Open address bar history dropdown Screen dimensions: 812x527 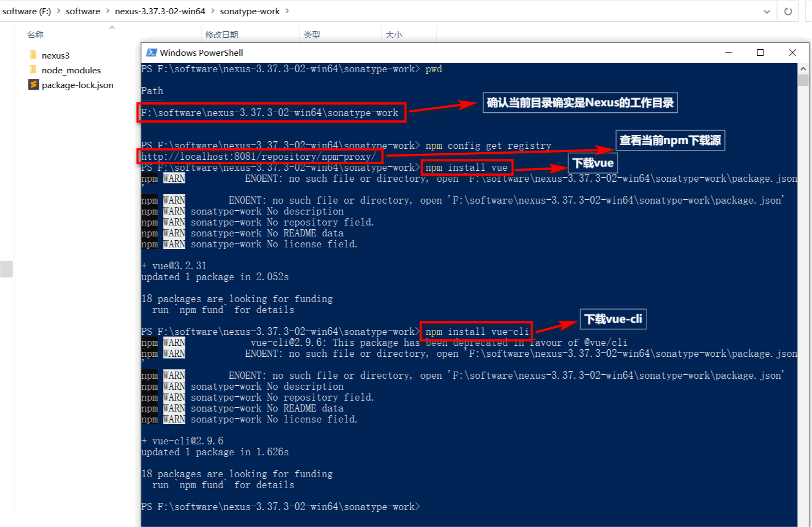tap(767, 11)
